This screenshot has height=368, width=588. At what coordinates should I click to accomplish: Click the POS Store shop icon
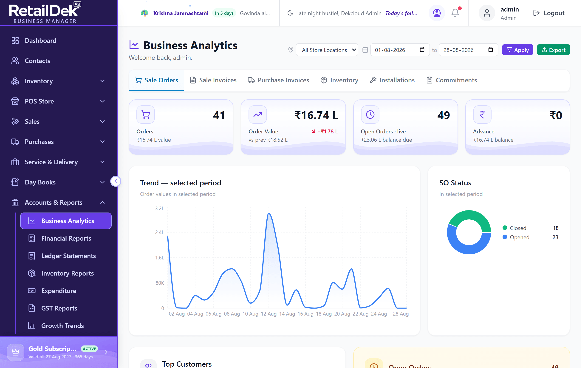(15, 101)
